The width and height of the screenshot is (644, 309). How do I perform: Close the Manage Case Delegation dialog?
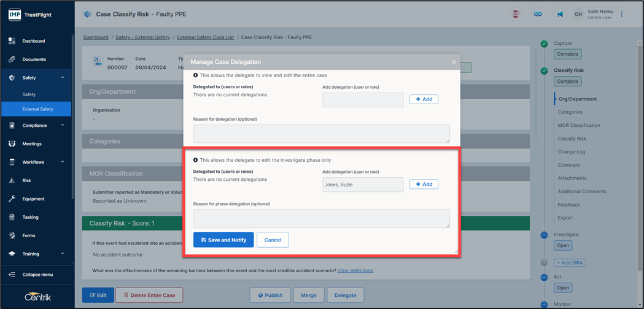tap(454, 62)
